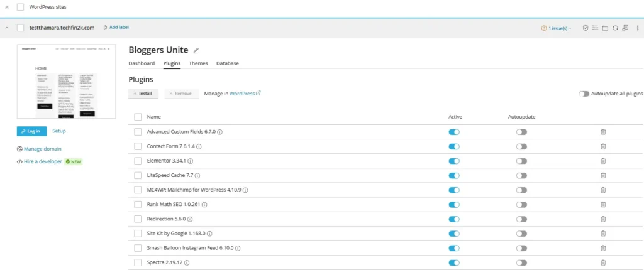Click the Autoupdate column header
Image resolution: width=644 pixels, height=270 pixels.
coord(521,117)
